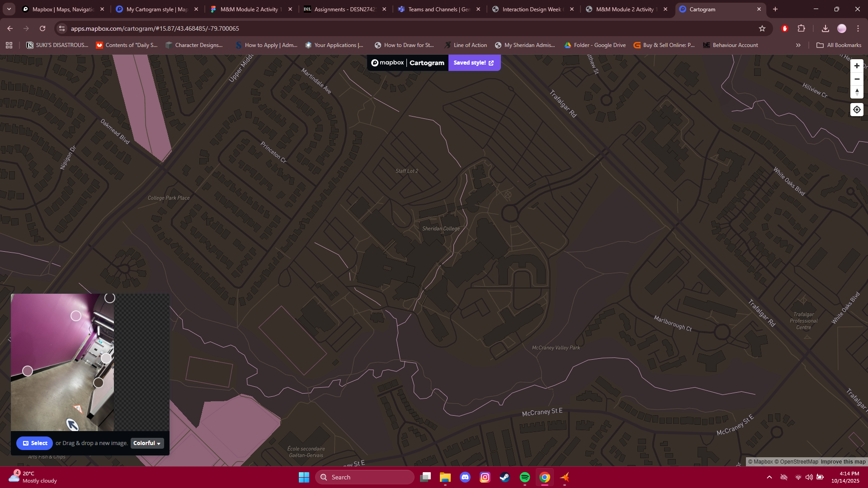The width and height of the screenshot is (868, 488).
Task: Zoom out of the map
Action: coord(857,79)
